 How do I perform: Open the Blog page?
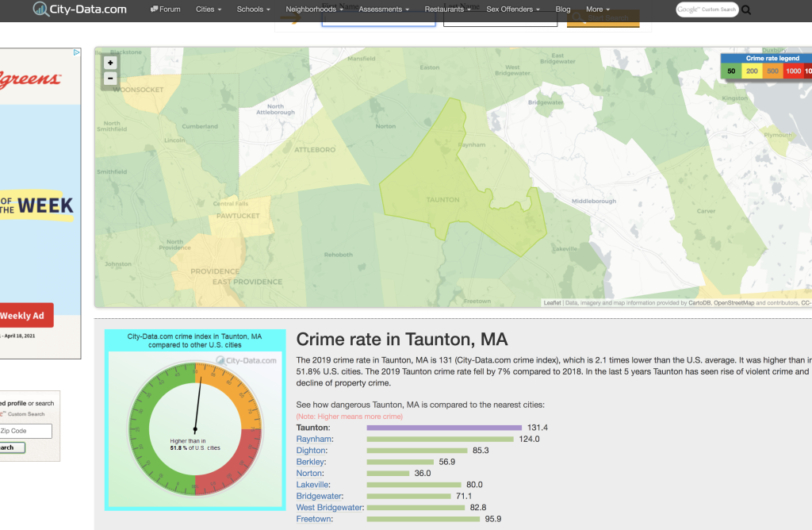point(562,10)
